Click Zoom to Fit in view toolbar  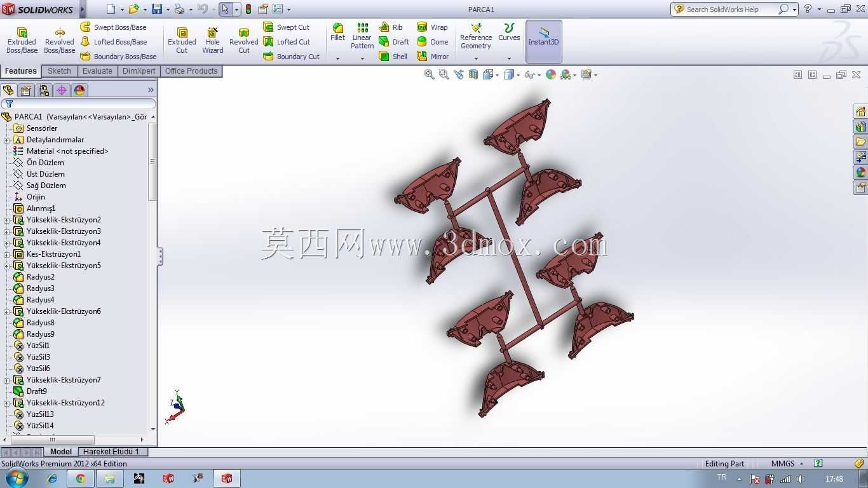pyautogui.click(x=430, y=74)
